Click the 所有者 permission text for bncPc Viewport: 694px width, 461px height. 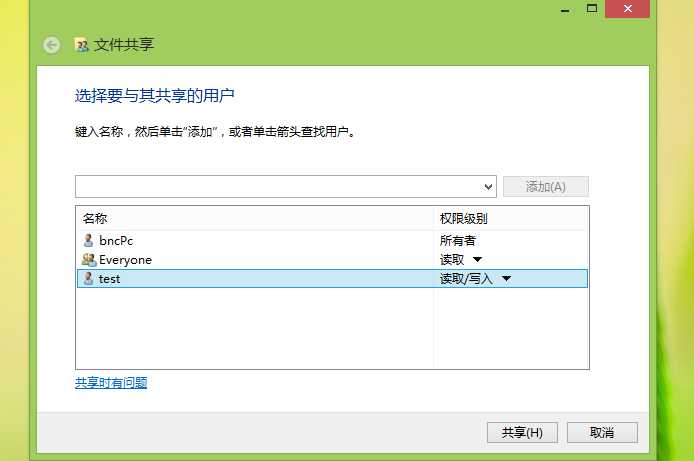[x=458, y=241]
